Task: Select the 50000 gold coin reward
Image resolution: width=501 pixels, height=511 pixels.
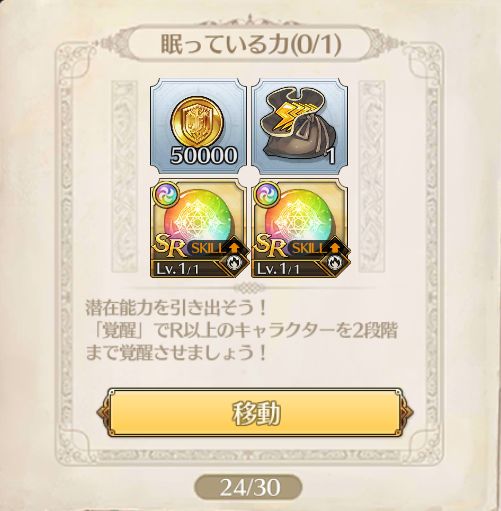Action: click(198, 127)
